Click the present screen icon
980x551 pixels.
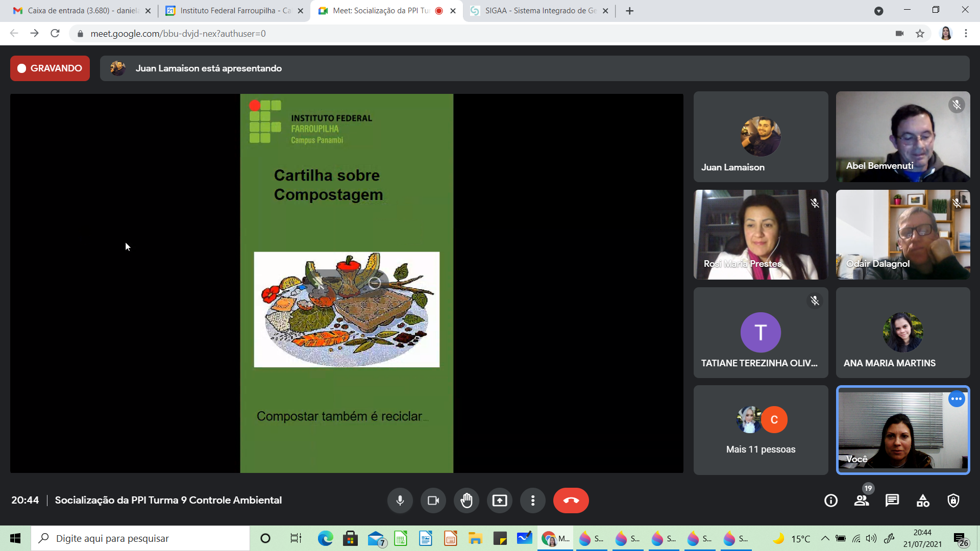499,500
